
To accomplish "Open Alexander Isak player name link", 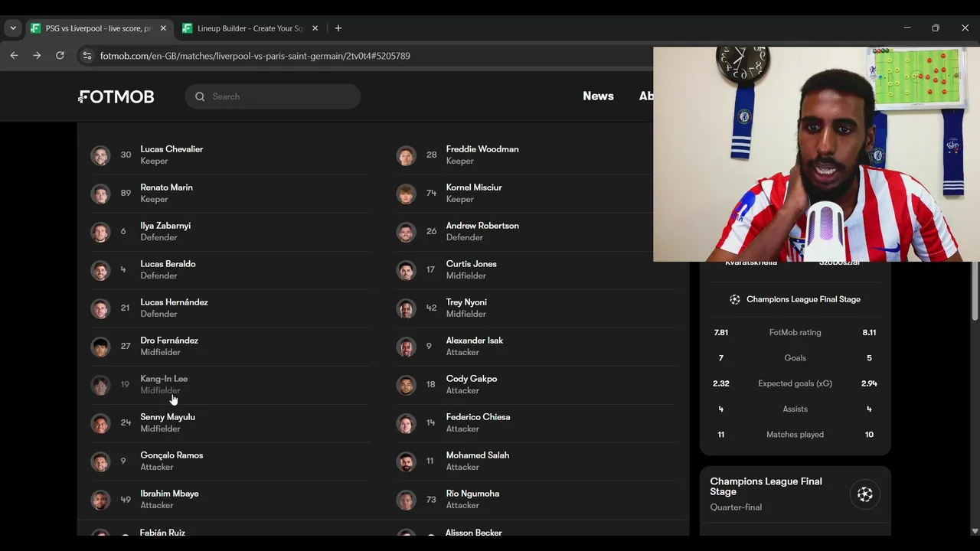I will tap(475, 341).
